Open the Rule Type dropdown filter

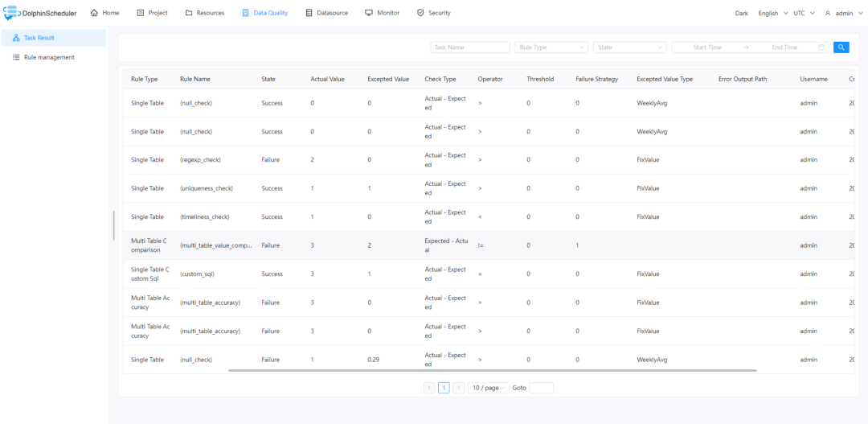(x=551, y=47)
